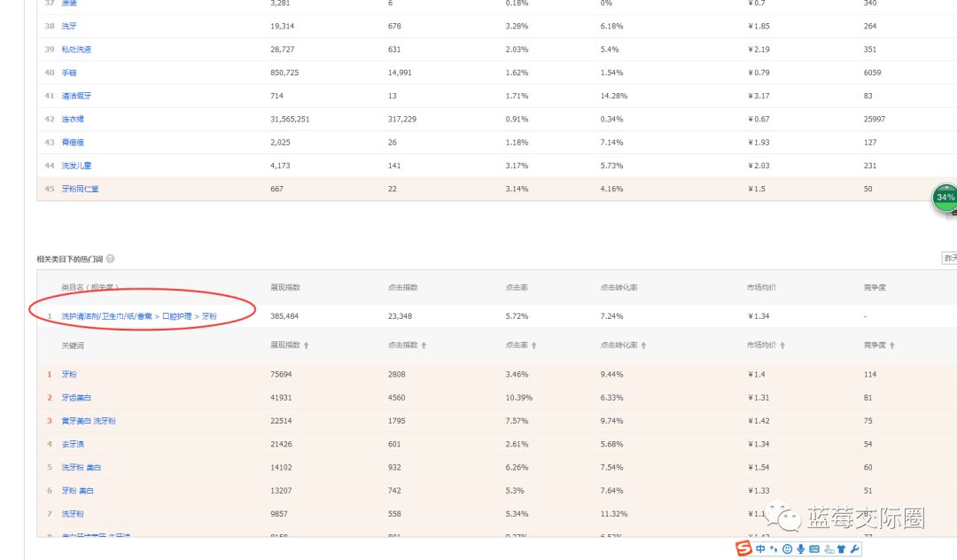Open keyword link 私处洗液 in row 39
The image size is (957, 560).
coord(76,50)
